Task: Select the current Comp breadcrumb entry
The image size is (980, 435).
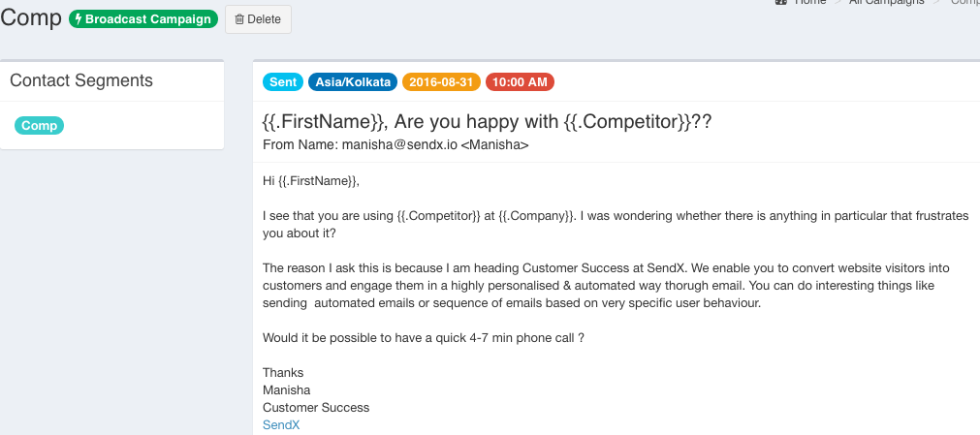Action: pyautogui.click(x=965, y=2)
